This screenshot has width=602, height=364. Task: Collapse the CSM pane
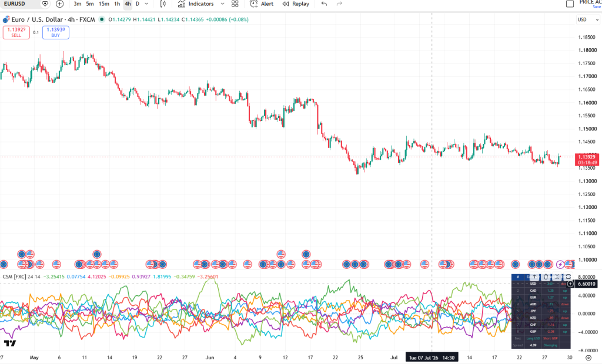(x=557, y=277)
